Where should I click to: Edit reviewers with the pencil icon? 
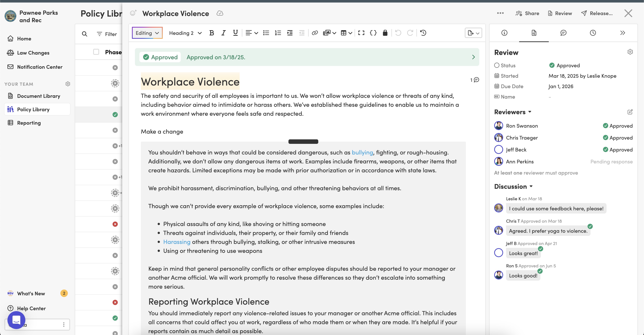(630, 112)
